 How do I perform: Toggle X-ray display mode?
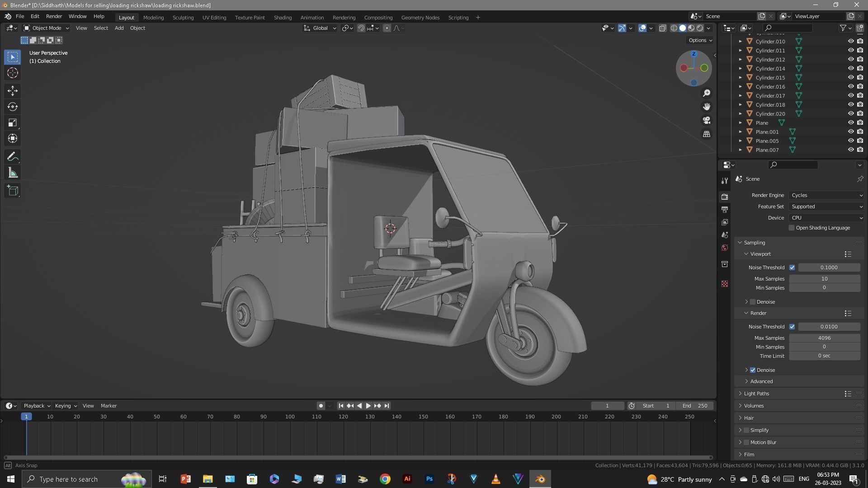pyautogui.click(x=662, y=28)
